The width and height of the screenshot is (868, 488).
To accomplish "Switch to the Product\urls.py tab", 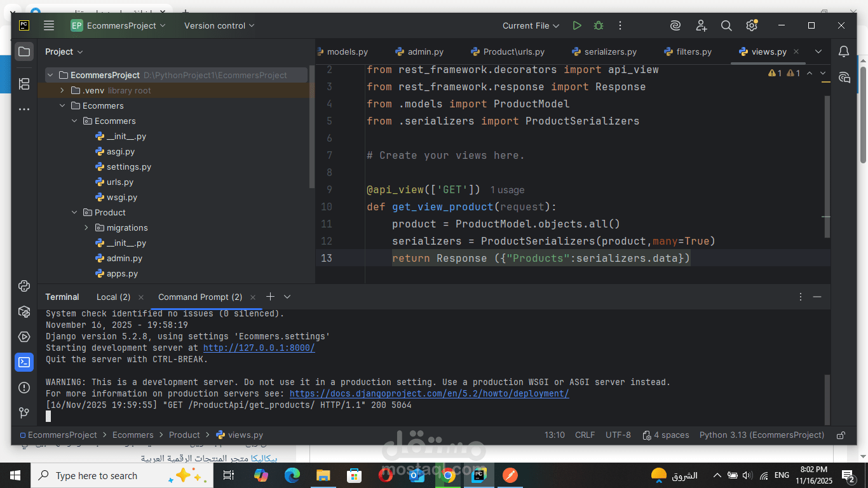I will (508, 51).
